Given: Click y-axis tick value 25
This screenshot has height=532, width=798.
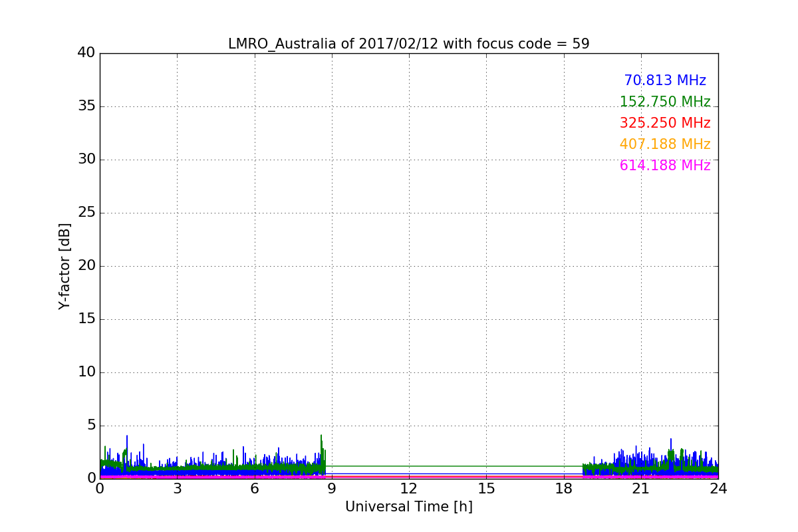Looking at the screenshot, I should click(x=86, y=212).
